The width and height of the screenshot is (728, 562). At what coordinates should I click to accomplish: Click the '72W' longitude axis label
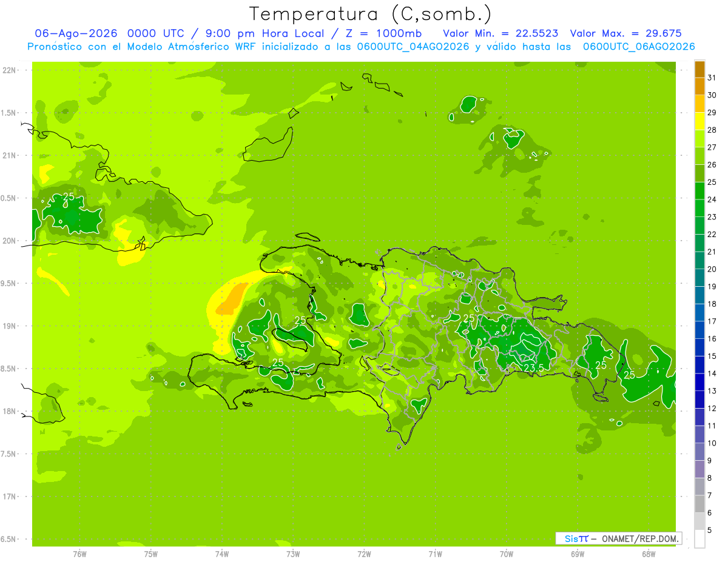coord(364,554)
